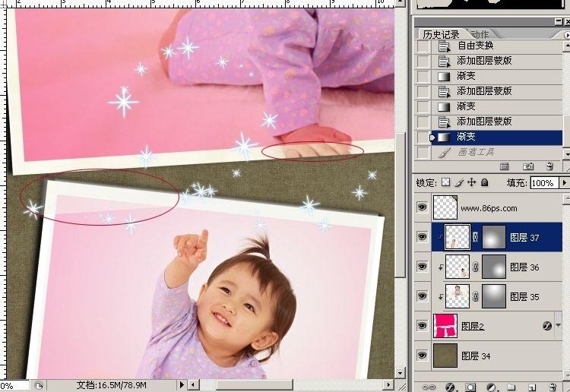Select the www.86ps.com layer thumbnail
Image resolution: width=570 pixels, height=392 pixels.
(x=445, y=207)
